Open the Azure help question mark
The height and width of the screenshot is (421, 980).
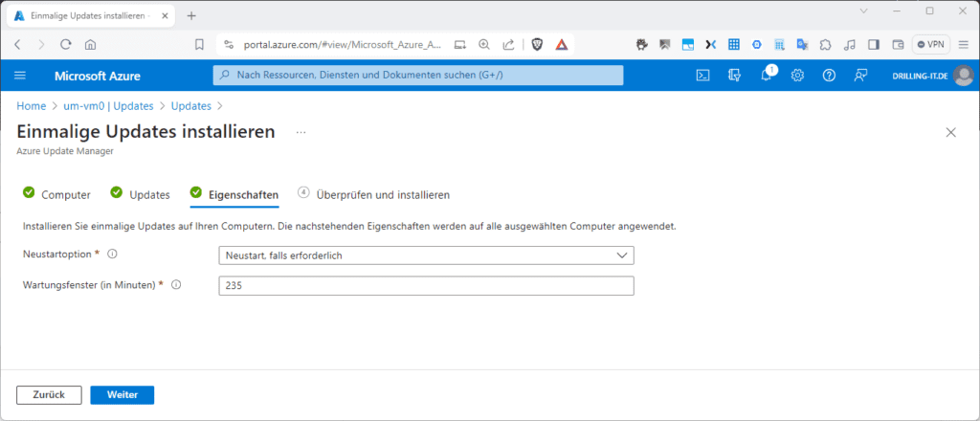pos(829,76)
